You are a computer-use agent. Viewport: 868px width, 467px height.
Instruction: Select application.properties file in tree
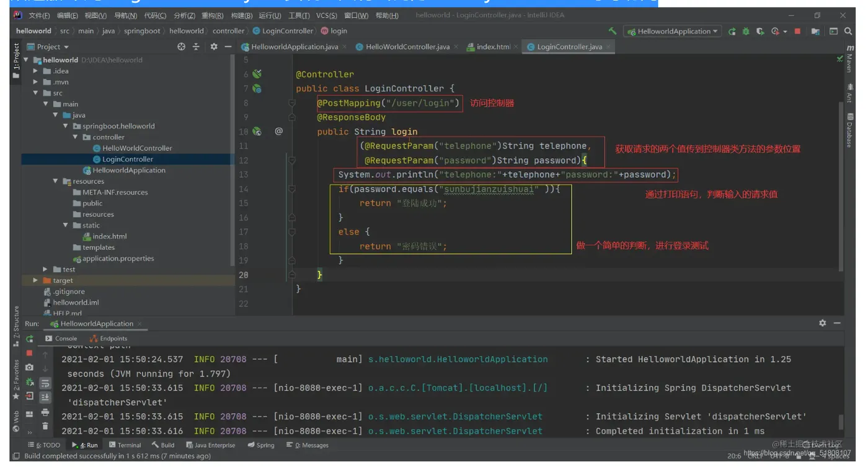pyautogui.click(x=113, y=259)
